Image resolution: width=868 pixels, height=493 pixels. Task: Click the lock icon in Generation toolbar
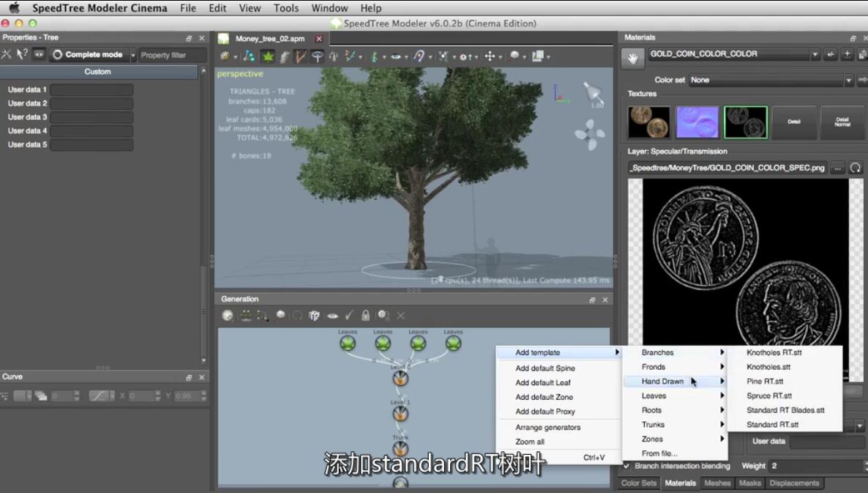coord(365,316)
